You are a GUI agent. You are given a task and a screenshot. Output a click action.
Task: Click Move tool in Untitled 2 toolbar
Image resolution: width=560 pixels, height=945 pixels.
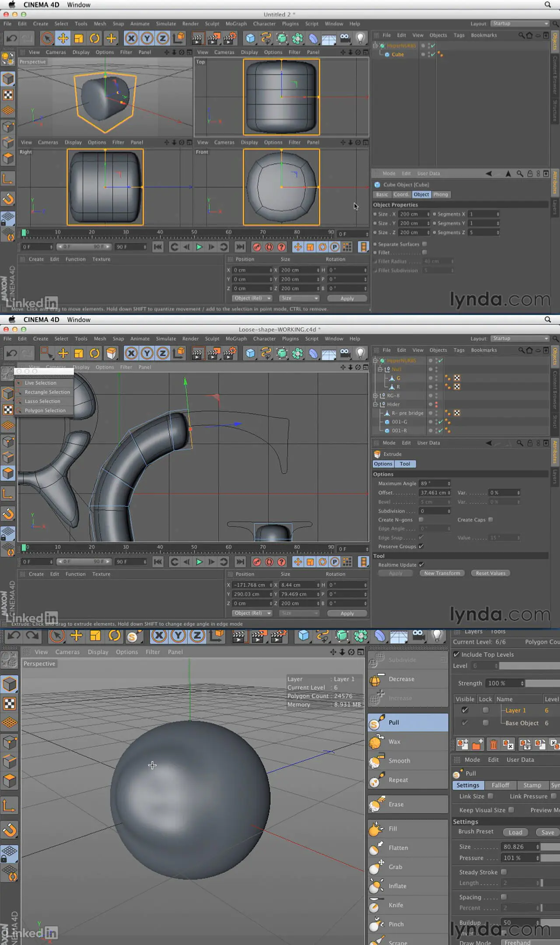click(63, 38)
